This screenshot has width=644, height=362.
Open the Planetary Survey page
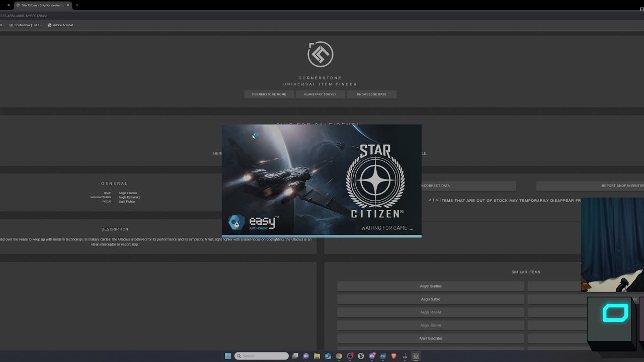click(x=320, y=94)
